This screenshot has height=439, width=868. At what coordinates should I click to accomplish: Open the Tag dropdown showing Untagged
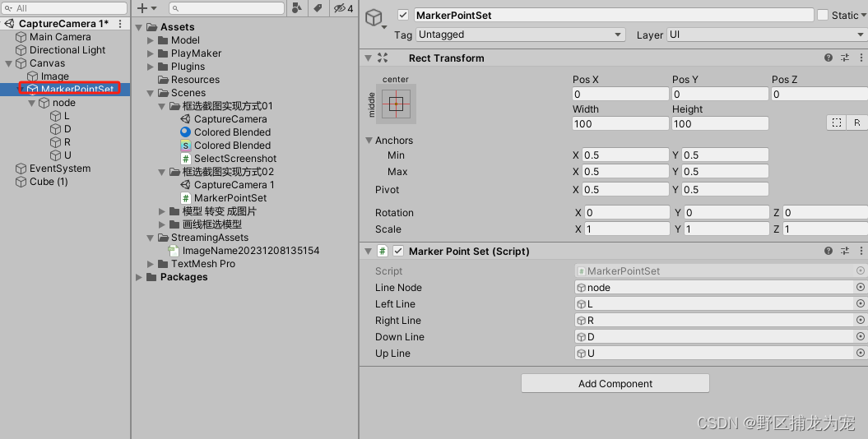point(520,35)
